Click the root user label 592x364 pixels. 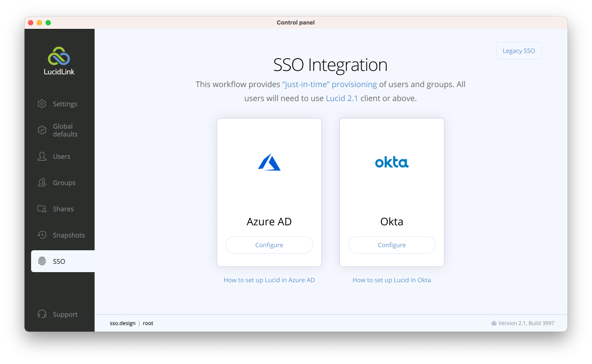tap(148, 323)
